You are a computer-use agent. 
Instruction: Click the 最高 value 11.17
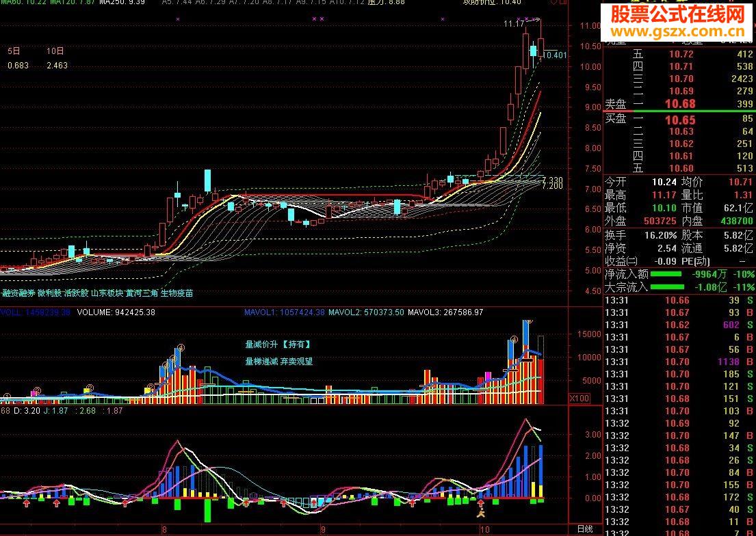click(664, 196)
